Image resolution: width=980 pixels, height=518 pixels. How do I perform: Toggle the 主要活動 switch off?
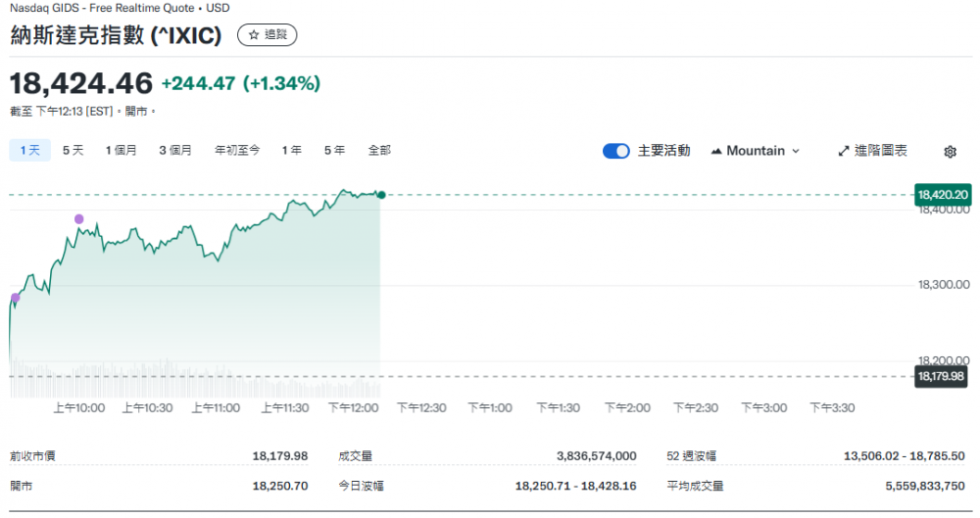pos(615,151)
